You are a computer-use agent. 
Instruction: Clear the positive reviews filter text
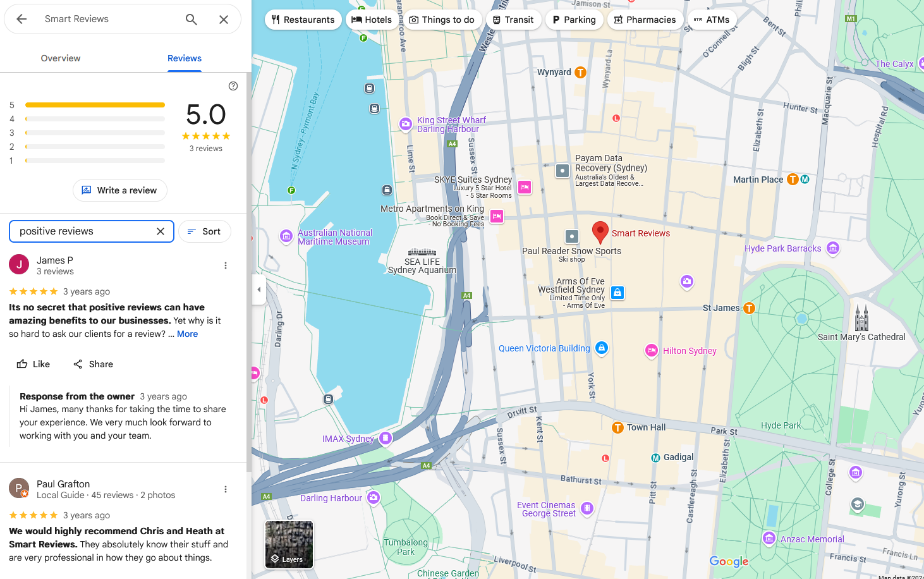[161, 231]
